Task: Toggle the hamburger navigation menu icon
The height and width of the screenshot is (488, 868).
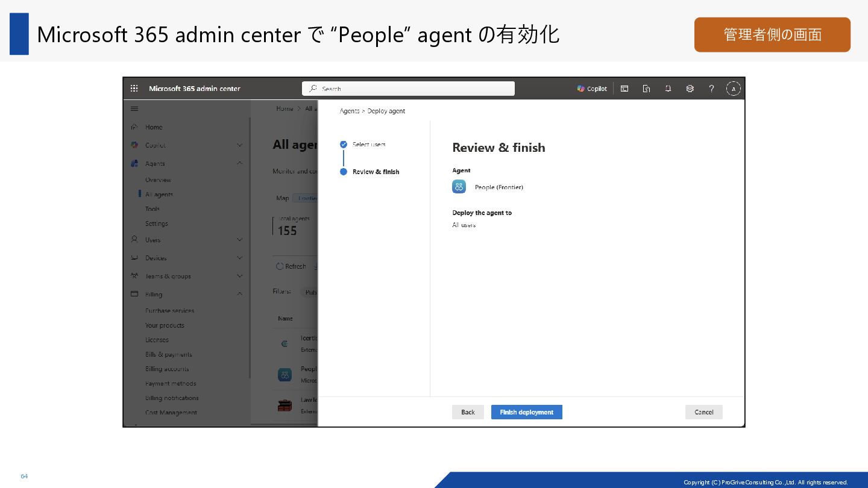Action: (x=134, y=109)
